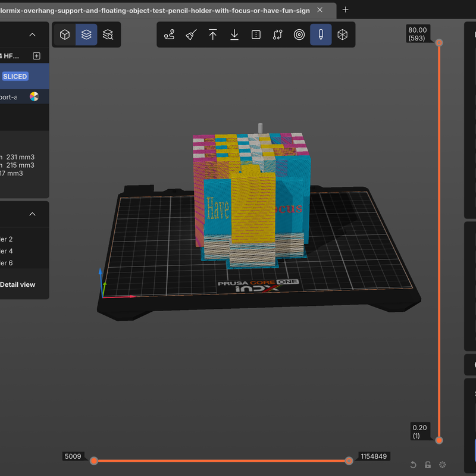Toggle the dotted square icon in toolbar
Image resolution: width=476 pixels, height=476 pixels.
pyautogui.click(x=256, y=35)
